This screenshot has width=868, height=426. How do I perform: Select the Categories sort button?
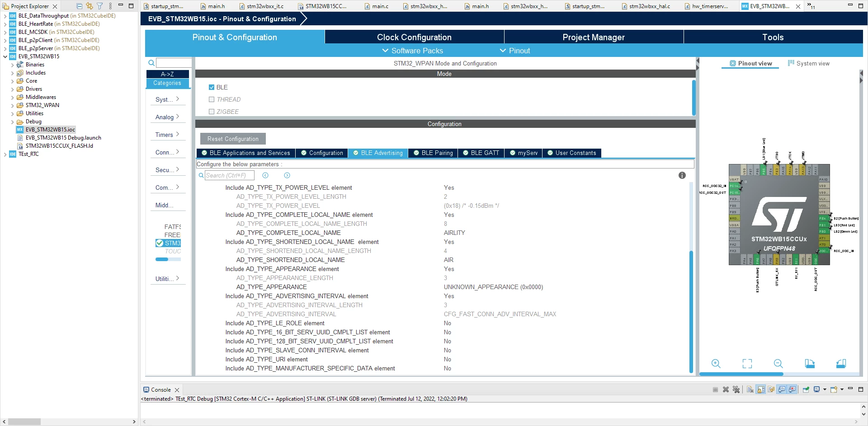click(167, 83)
